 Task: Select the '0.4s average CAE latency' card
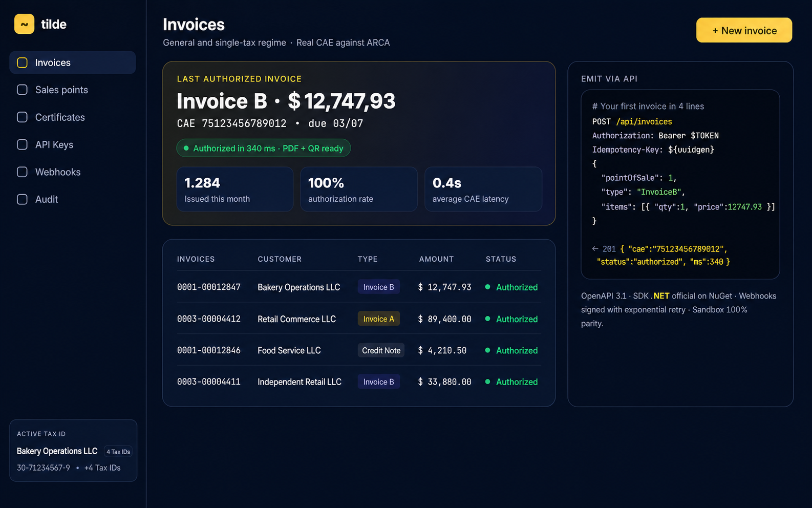483,189
